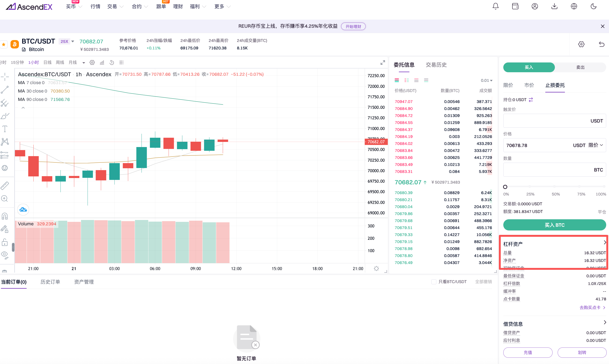Switch to 交易历史 tab
The image size is (609, 364).
[436, 65]
